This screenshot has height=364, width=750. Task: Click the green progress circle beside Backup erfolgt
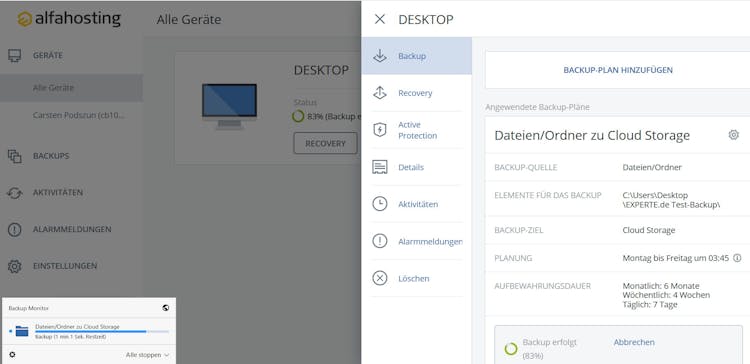pos(511,349)
